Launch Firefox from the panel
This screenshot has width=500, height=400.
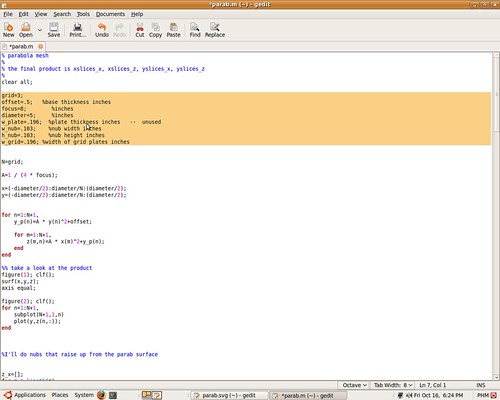point(101,395)
